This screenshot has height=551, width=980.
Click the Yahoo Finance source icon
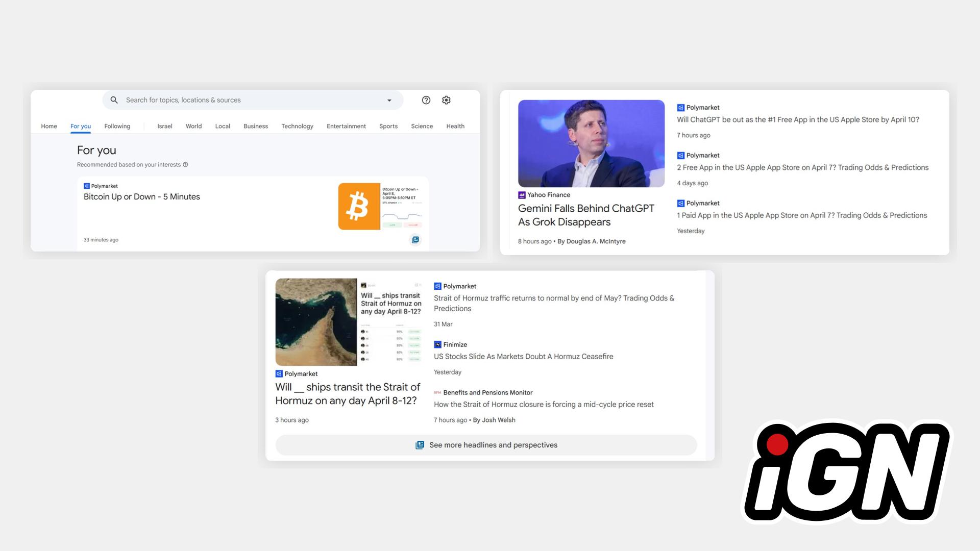pyautogui.click(x=522, y=194)
